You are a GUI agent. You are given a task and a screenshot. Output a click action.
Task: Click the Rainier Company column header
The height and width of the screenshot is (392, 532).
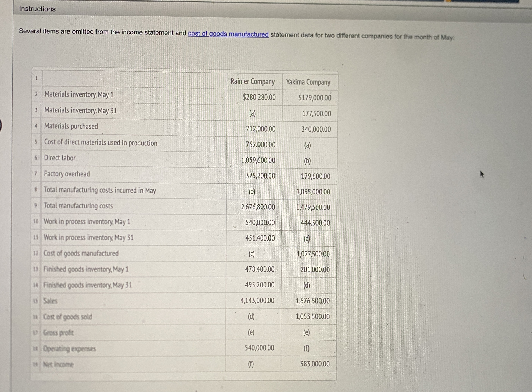click(252, 82)
